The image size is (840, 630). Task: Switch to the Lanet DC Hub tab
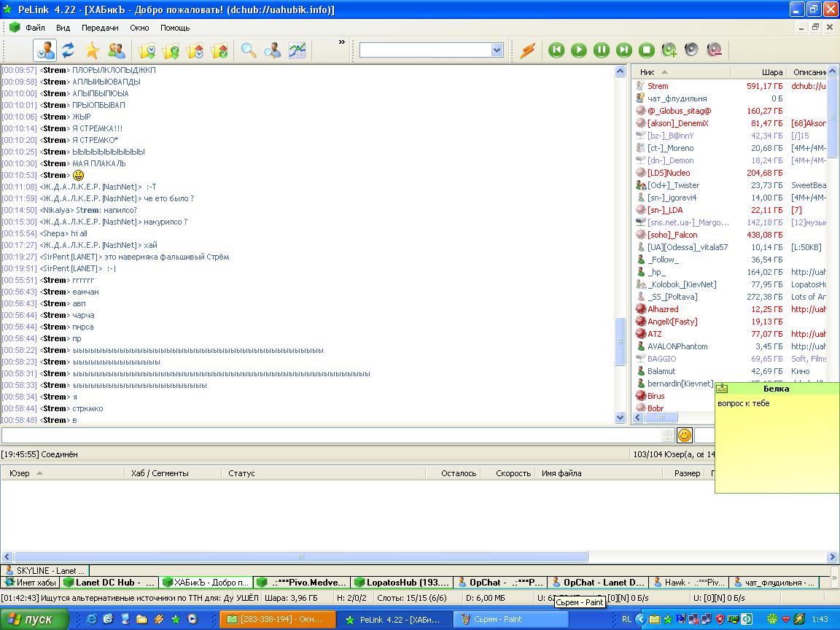[109, 583]
